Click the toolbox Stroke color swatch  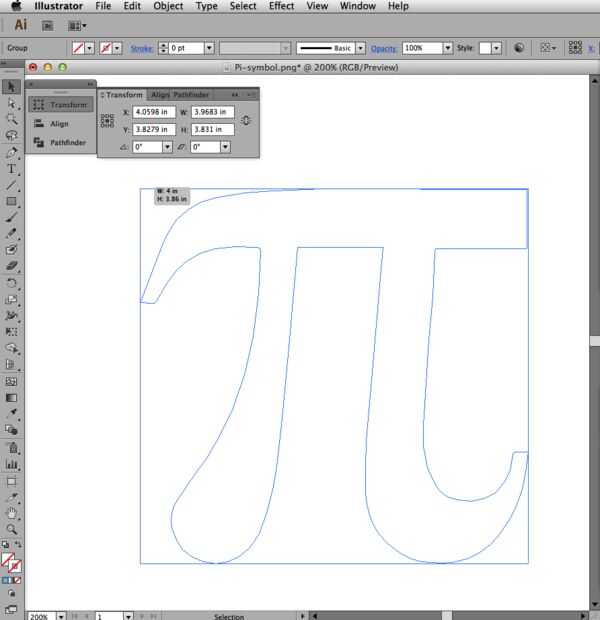coord(16,566)
